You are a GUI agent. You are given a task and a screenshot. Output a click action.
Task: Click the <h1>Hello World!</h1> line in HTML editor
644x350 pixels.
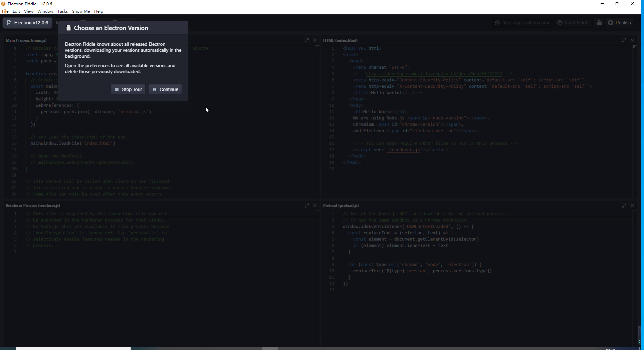click(380, 112)
